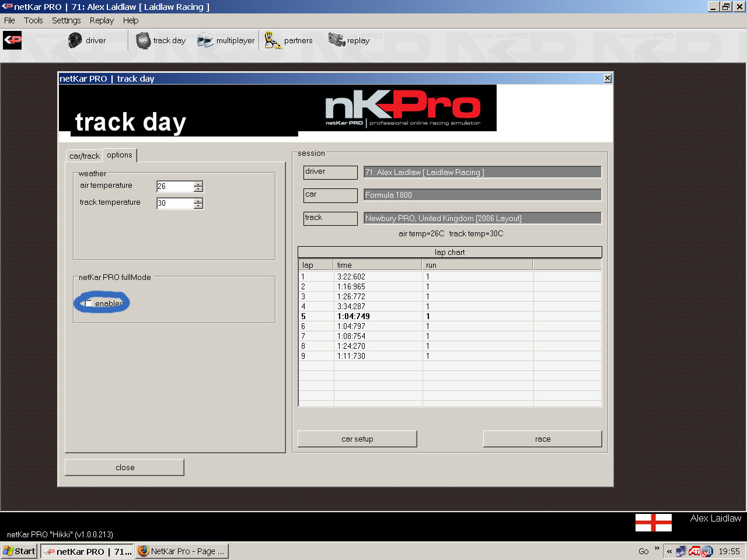Open the driver section via helmet icon
The image size is (747, 560).
click(75, 40)
